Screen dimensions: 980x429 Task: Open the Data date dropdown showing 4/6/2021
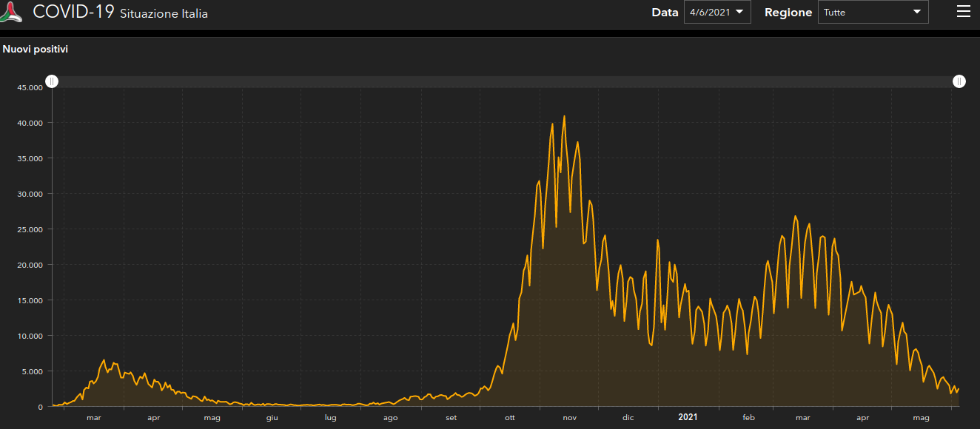click(x=716, y=12)
